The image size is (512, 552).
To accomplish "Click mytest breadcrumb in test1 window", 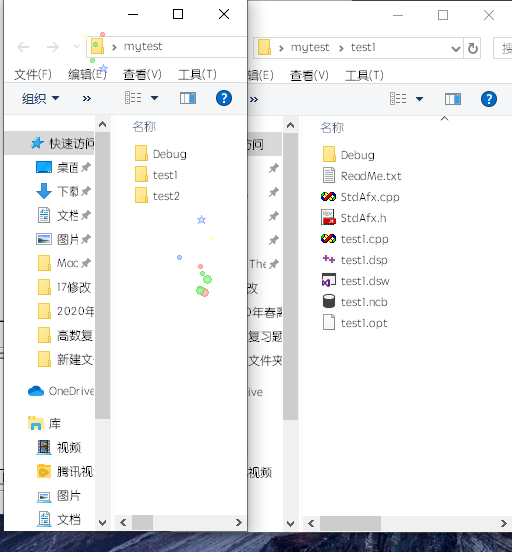I will pos(310,47).
